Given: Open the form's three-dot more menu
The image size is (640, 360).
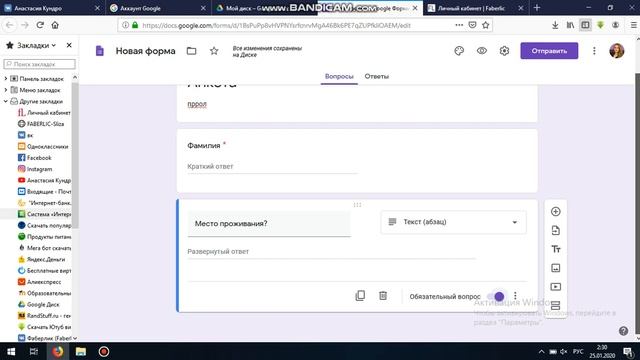Looking at the screenshot, I should pyautogui.click(x=594, y=51).
